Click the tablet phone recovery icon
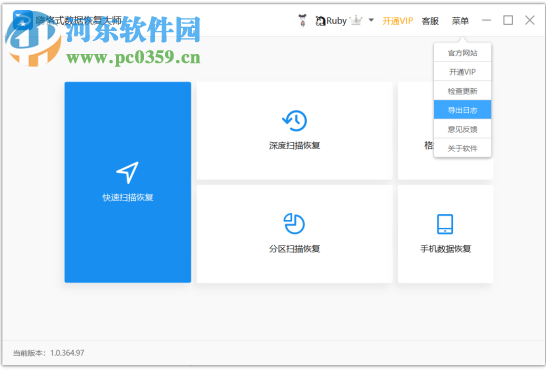Image resolution: width=546 pixels, height=372 pixels. click(x=445, y=224)
